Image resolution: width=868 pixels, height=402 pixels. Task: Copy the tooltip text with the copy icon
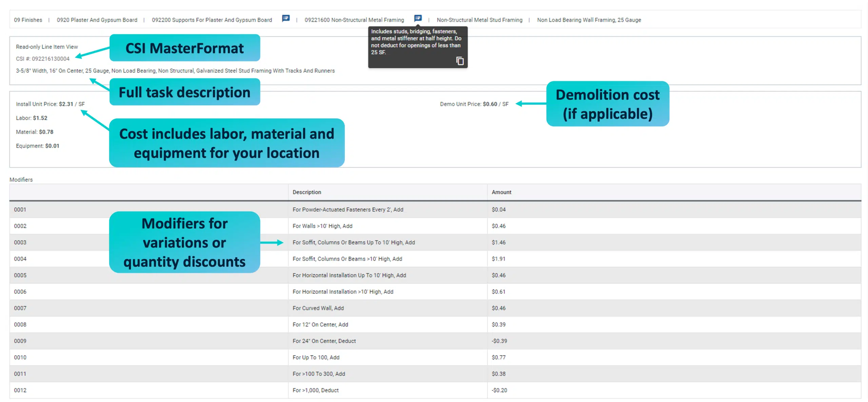(x=460, y=61)
